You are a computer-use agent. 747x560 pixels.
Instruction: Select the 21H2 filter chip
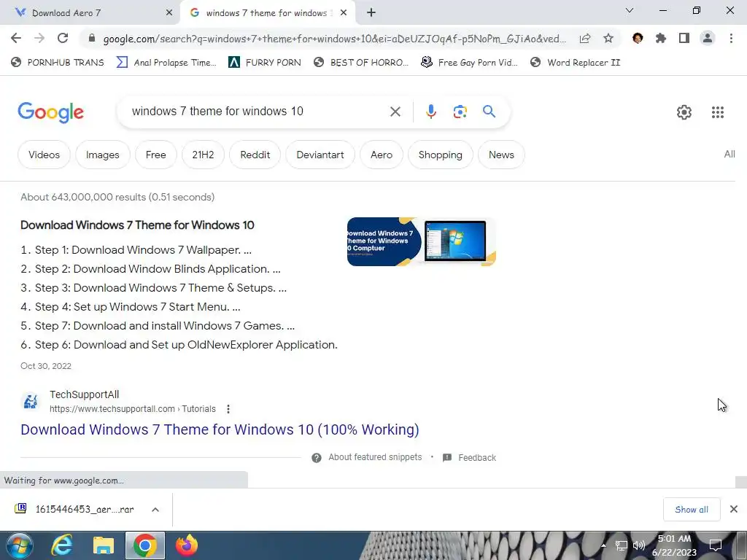(203, 155)
